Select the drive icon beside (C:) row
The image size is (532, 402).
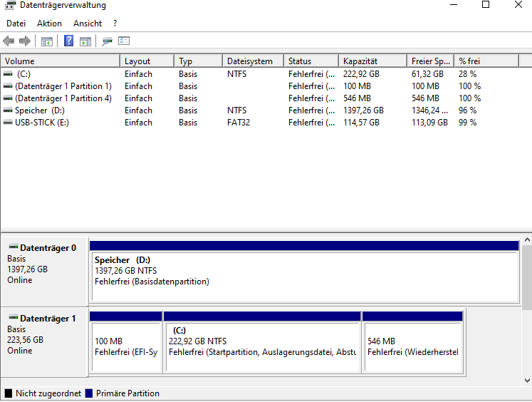8,73
